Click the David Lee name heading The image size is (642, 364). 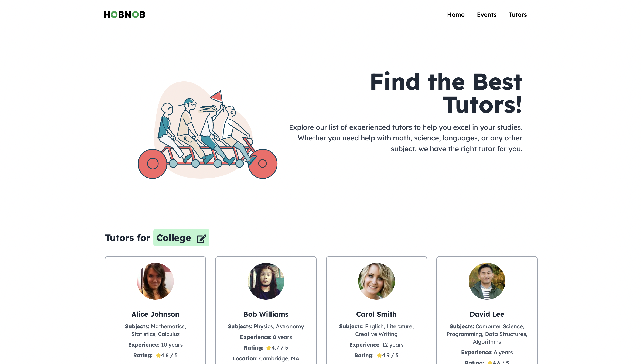(x=487, y=314)
